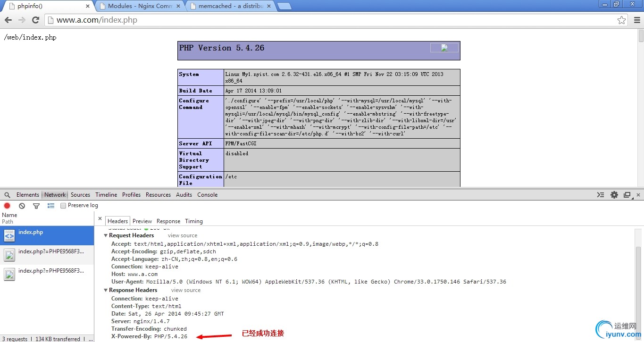The image size is (644, 342).
Task: Close the DevTools panel
Action: [x=638, y=195]
